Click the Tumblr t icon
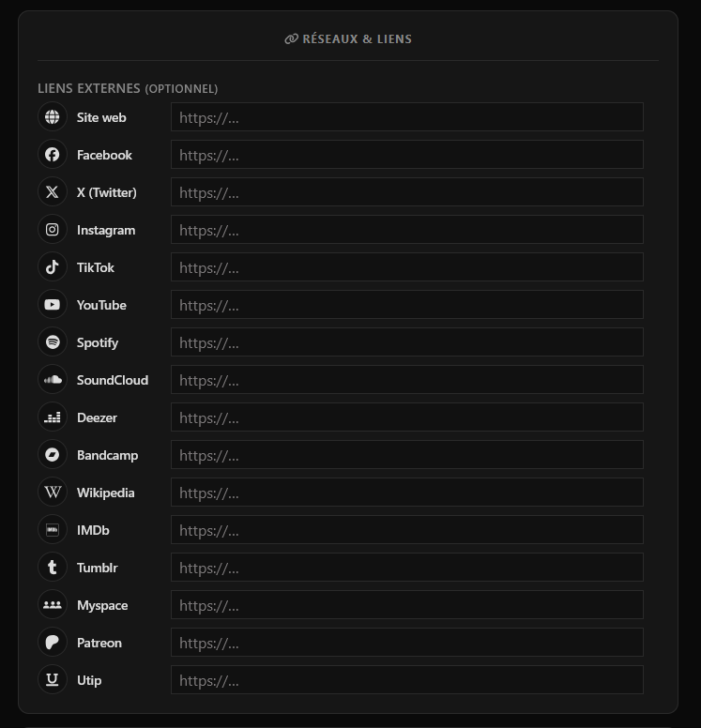Image resolution: width=701 pixels, height=728 pixels. 52,568
